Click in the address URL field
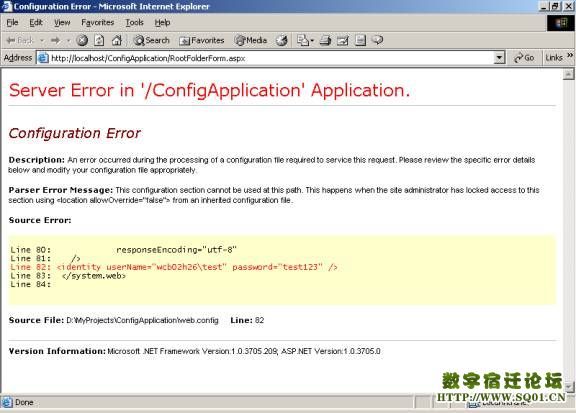The image size is (576, 413). tap(272, 58)
